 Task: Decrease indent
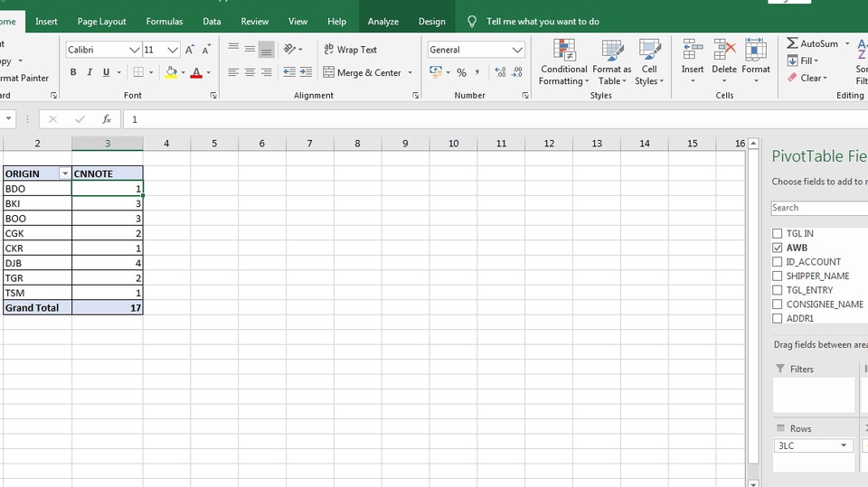[x=289, y=72]
